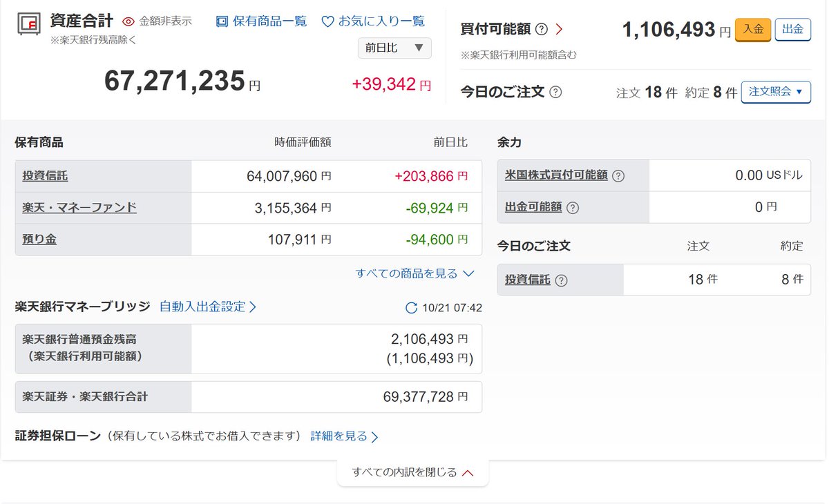The image size is (829, 504).
Task: Open 米国株式買付可能額 link
Action: 557,175
